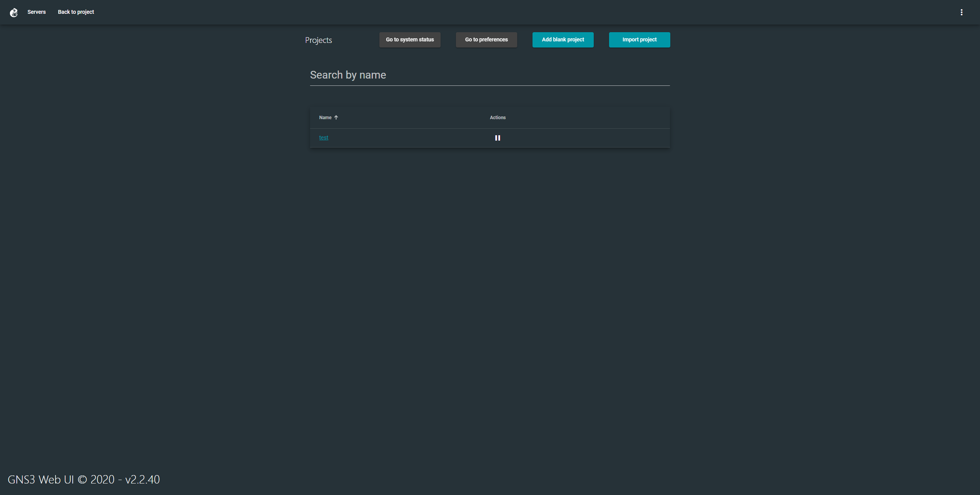Click the Search by name field

tap(490, 75)
